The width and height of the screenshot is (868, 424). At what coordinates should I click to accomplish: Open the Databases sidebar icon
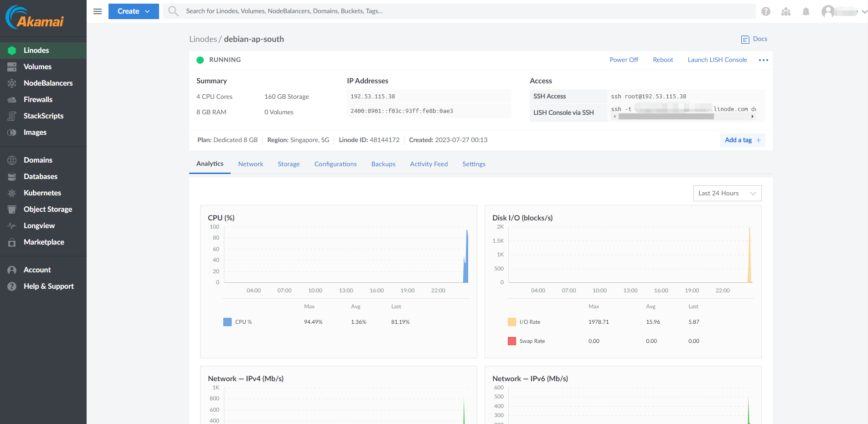(12, 177)
